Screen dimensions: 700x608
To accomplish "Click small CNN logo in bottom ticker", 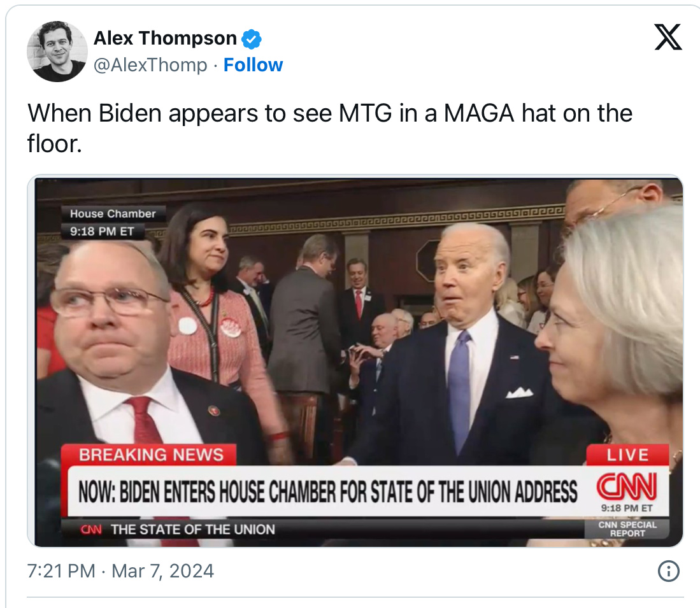I will coord(91,530).
